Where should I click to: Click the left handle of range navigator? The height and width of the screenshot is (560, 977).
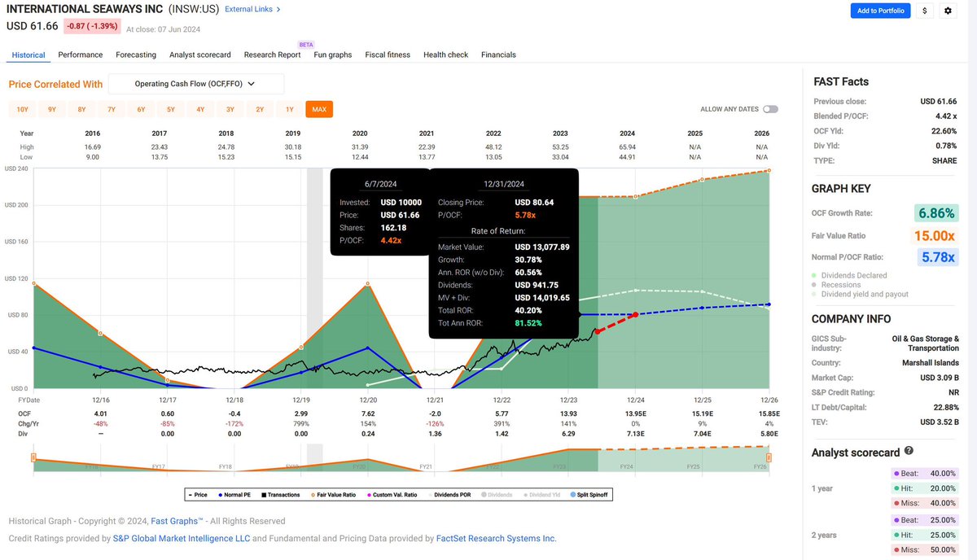tap(33, 458)
